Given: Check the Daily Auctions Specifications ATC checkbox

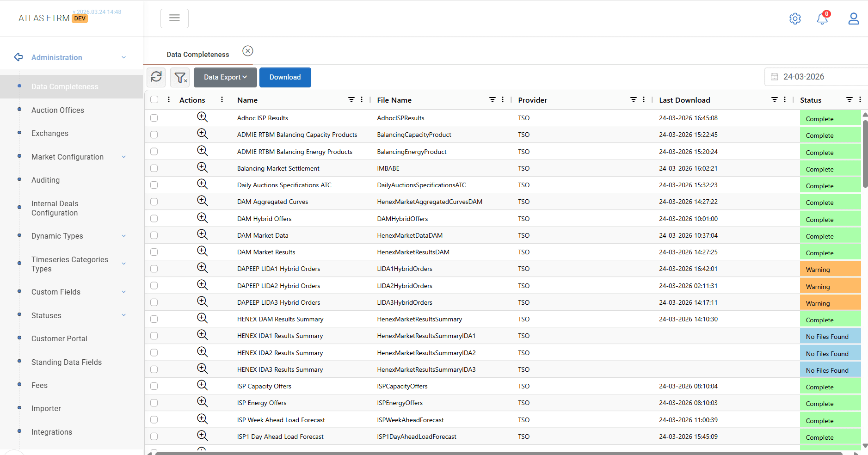Looking at the screenshot, I should [x=154, y=185].
